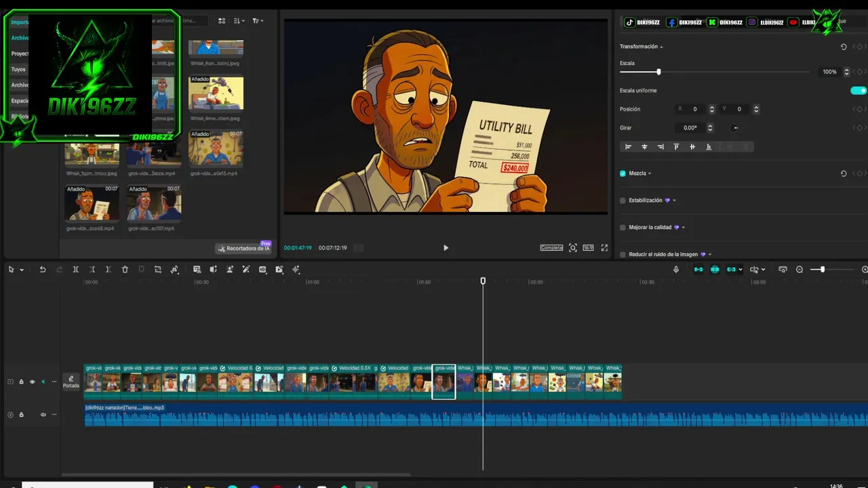Screen dimensions: 868x488
Task: Open the Proyectos sidebar item
Action: tap(20, 54)
